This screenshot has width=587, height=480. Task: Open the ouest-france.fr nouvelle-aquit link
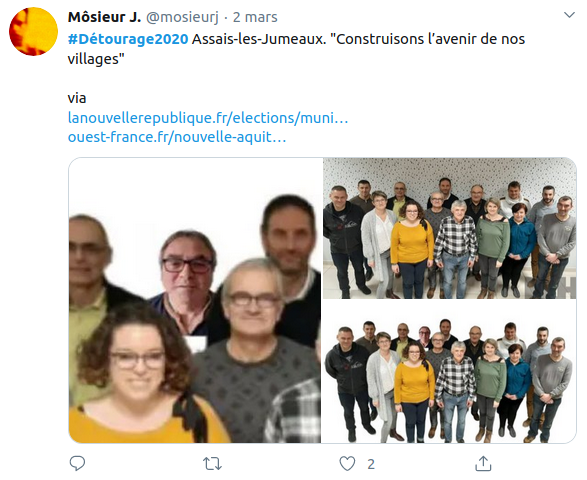tap(177, 137)
